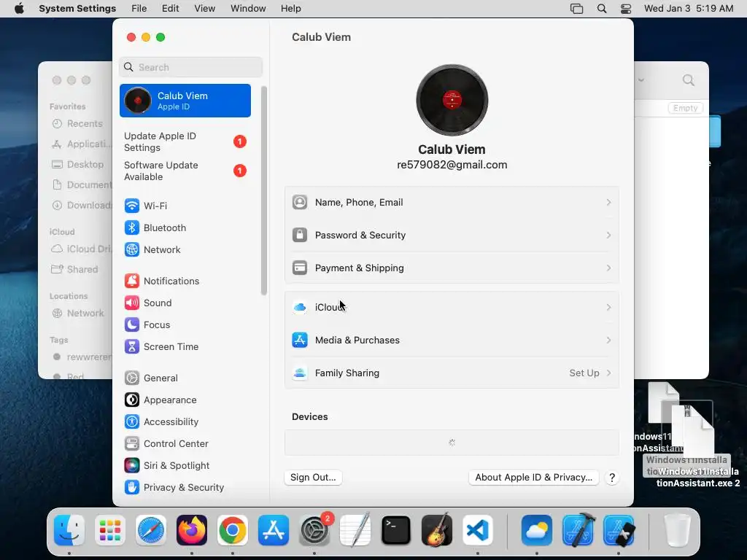Viewport: 747px width, 560px height.
Task: Select Calub Viem Apple ID sidebar entry
Action: 185,101
